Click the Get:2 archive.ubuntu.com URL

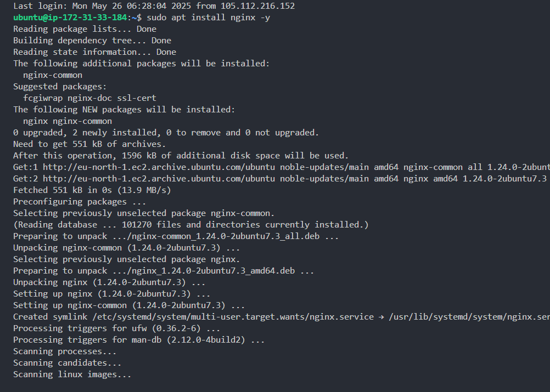coord(159,179)
